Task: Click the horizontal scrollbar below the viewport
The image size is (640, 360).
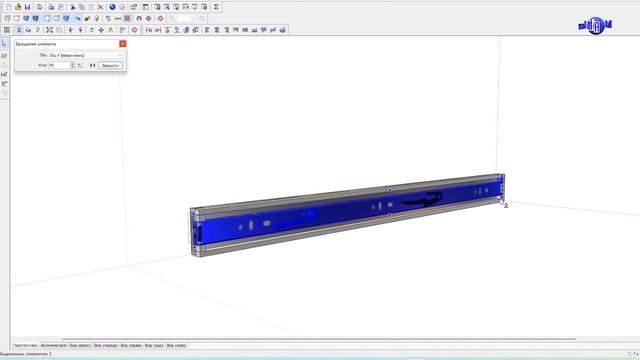Action: coord(319,339)
